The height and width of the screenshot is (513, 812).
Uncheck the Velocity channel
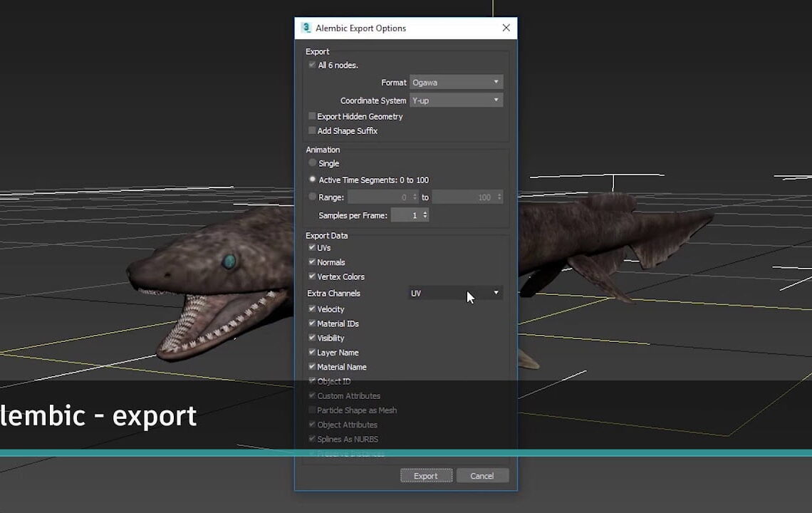pyautogui.click(x=312, y=309)
